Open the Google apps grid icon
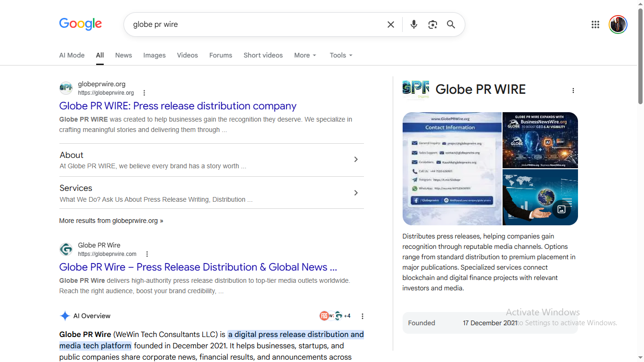The width and height of the screenshot is (644, 362). (595, 25)
